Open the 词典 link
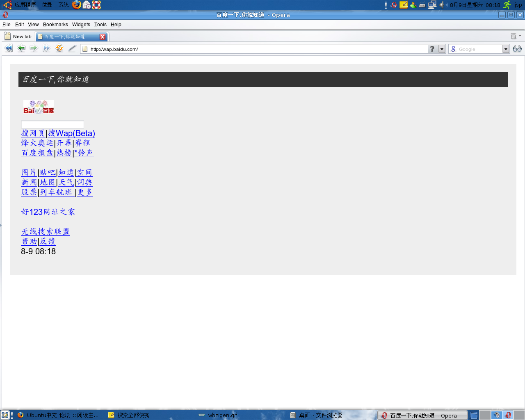The width and height of the screenshot is (525, 420). (85, 183)
